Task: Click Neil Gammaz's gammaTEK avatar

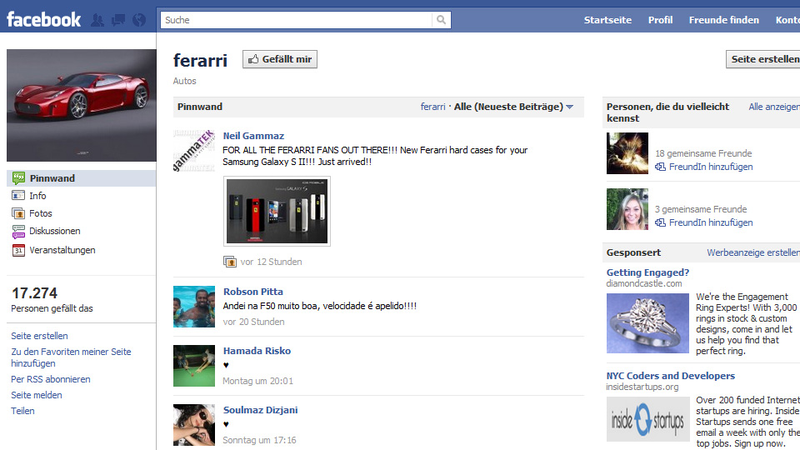Action: [x=194, y=151]
